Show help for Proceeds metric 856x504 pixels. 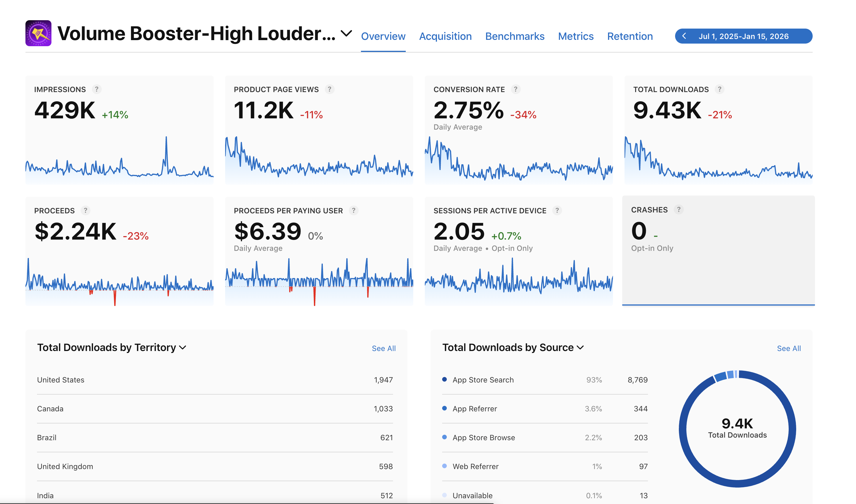click(85, 210)
